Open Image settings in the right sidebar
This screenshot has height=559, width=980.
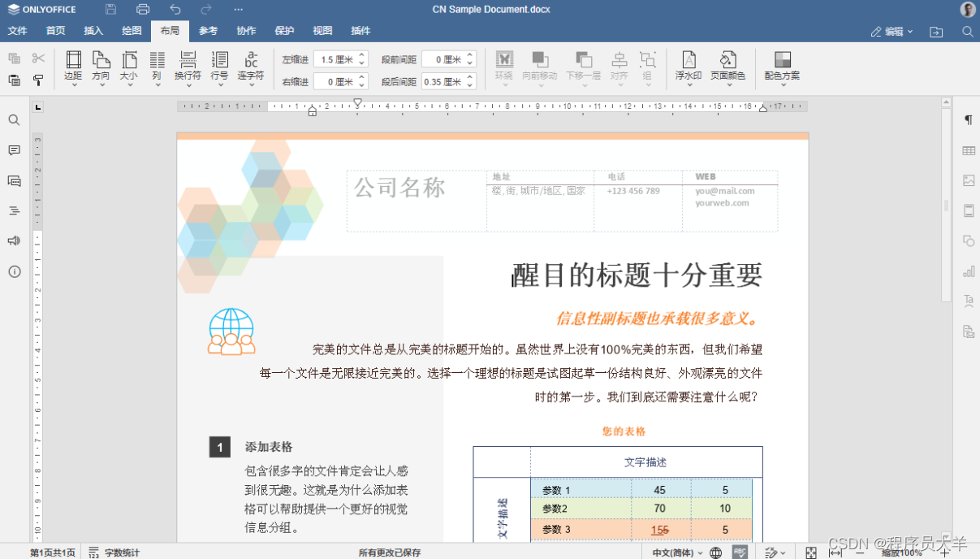[969, 180]
